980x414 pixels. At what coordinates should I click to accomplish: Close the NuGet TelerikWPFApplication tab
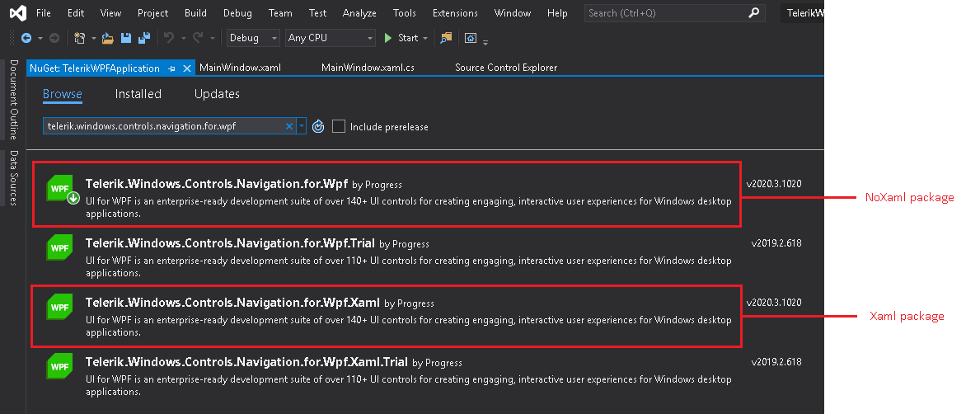coord(187,68)
